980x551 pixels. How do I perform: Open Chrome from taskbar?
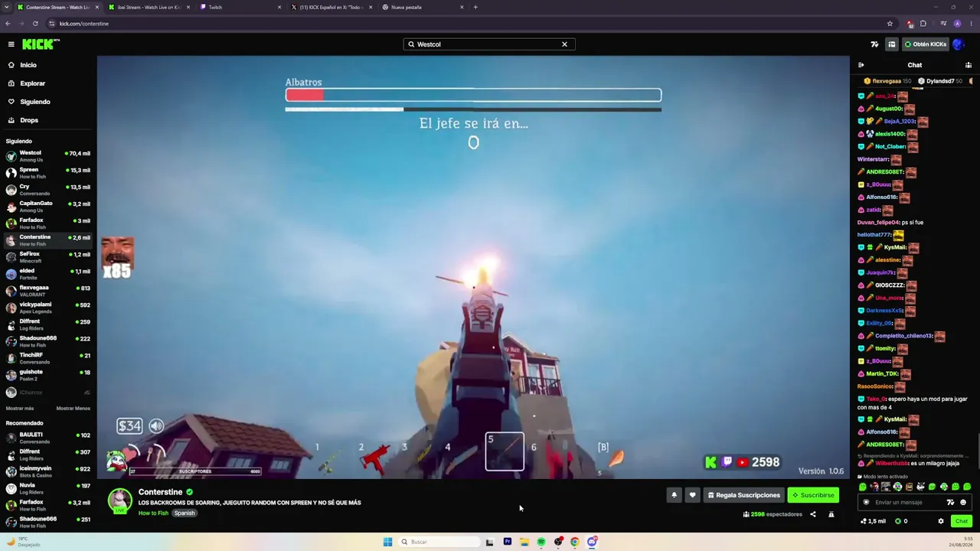(574, 542)
